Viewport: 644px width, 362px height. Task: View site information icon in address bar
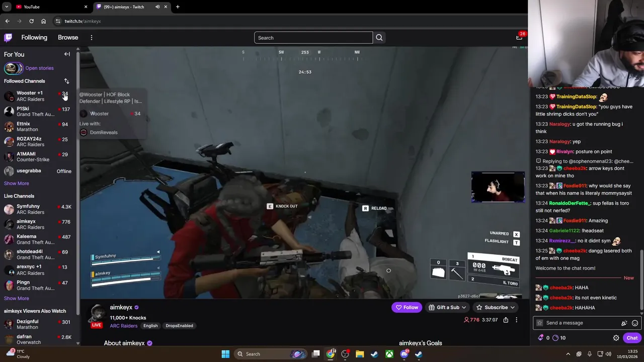click(58, 21)
